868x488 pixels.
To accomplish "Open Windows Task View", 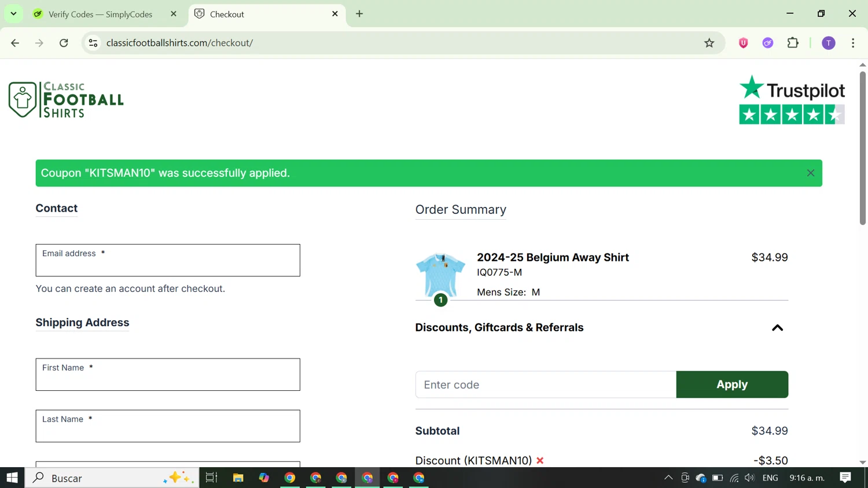I will (212, 478).
